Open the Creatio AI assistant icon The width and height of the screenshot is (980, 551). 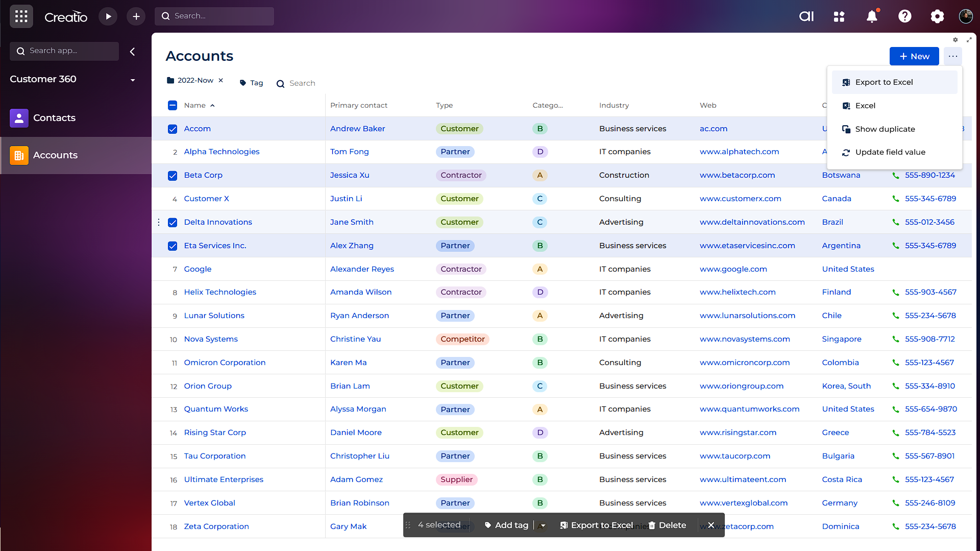806,16
